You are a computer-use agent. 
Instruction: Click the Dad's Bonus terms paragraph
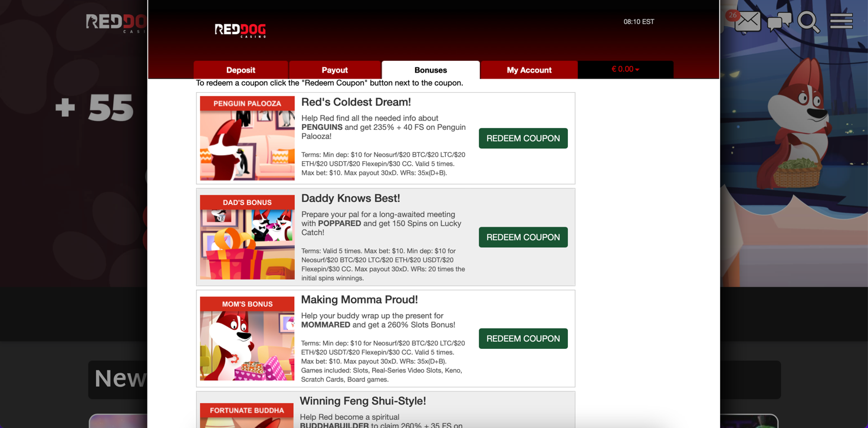pyautogui.click(x=383, y=264)
